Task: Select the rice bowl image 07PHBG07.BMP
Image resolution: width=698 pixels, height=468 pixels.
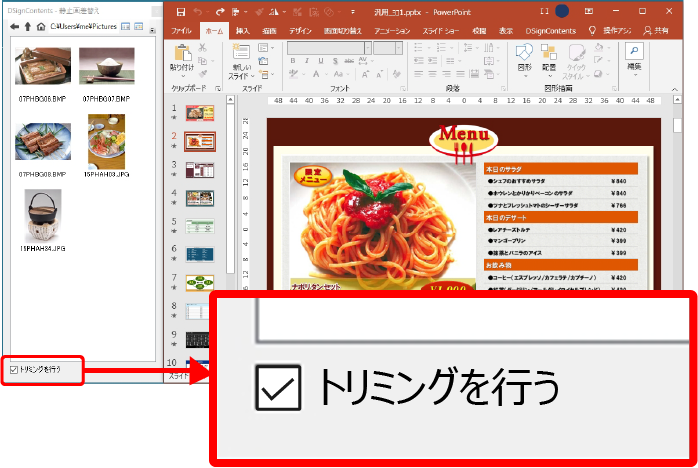Action: click(107, 66)
